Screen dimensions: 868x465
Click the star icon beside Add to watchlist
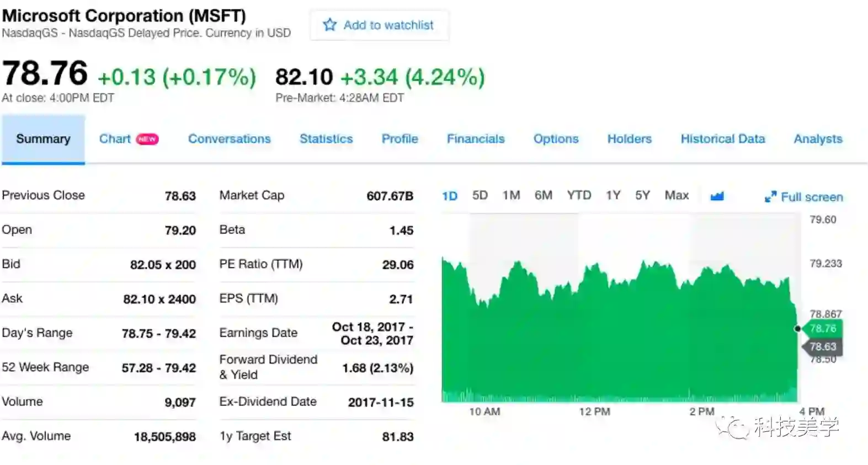pos(330,25)
